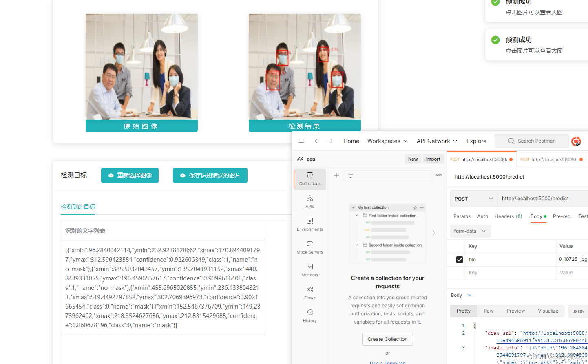Toggle the file row checkbox

(x=460, y=260)
